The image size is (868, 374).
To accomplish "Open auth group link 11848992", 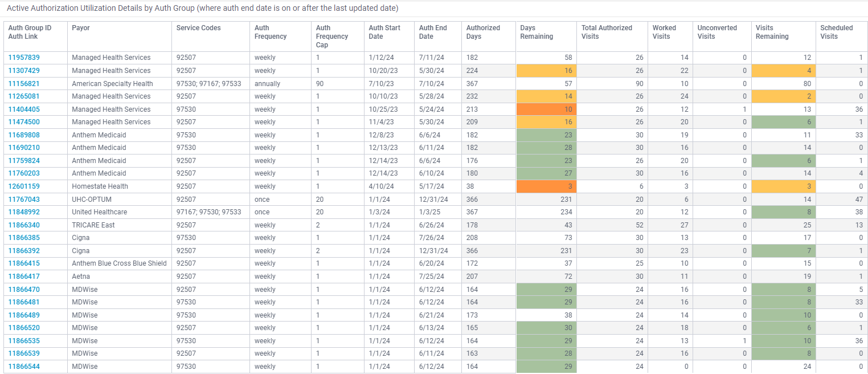I will 24,212.
